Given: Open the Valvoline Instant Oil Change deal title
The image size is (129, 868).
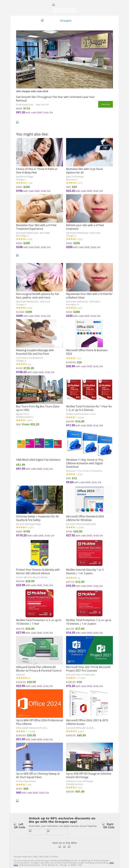Looking at the screenshot, I should point(89,775).
